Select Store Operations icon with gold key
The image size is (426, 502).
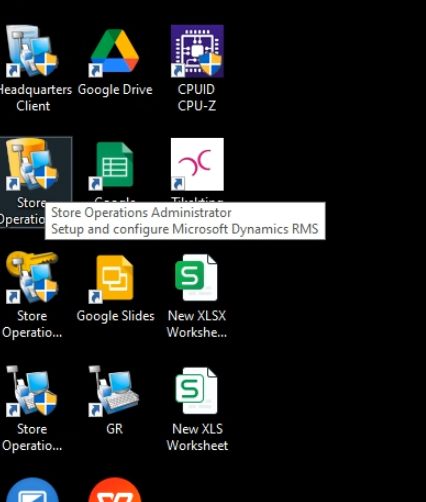click(x=32, y=277)
